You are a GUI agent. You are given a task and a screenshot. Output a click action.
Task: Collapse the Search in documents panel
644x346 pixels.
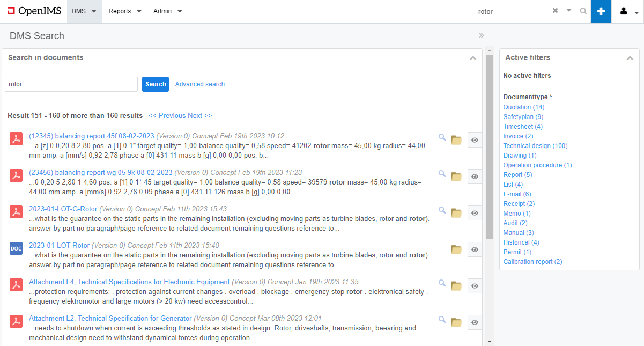pos(472,58)
